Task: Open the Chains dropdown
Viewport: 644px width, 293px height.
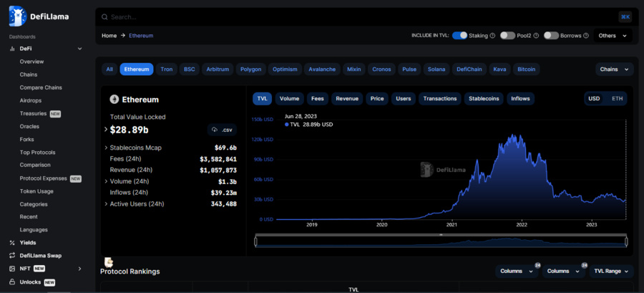Action: click(615, 69)
